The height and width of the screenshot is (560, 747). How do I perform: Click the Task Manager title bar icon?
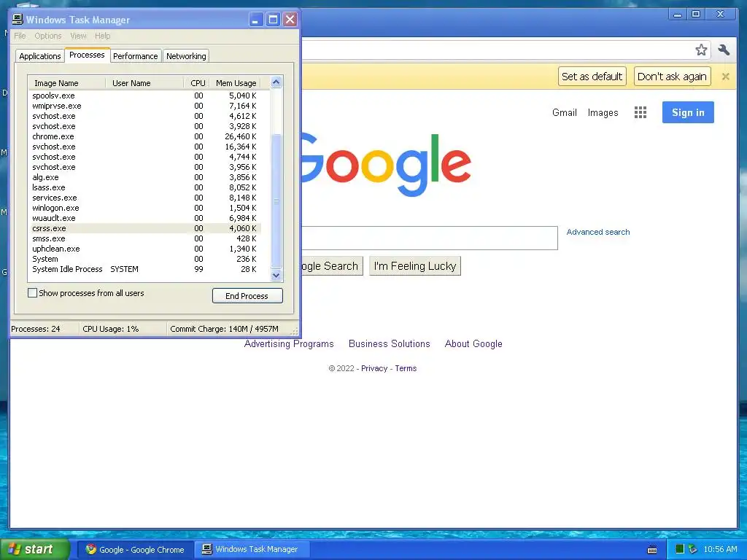pos(18,19)
